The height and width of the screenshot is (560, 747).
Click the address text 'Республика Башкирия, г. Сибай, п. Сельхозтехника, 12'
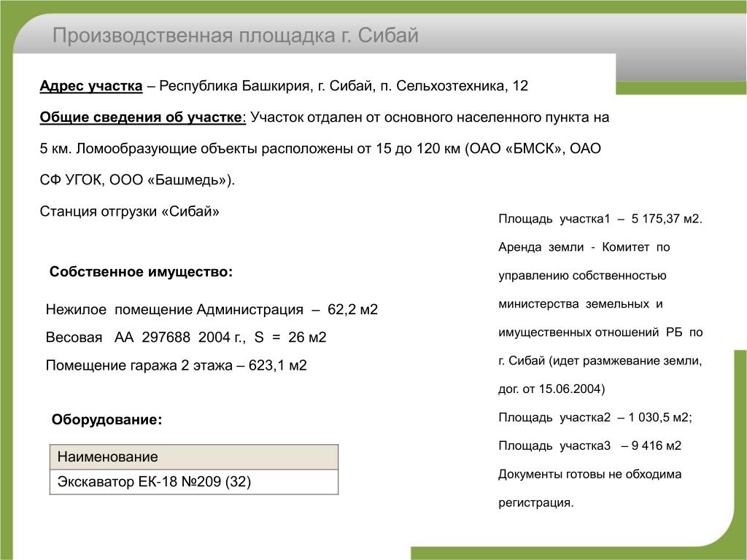point(344,86)
